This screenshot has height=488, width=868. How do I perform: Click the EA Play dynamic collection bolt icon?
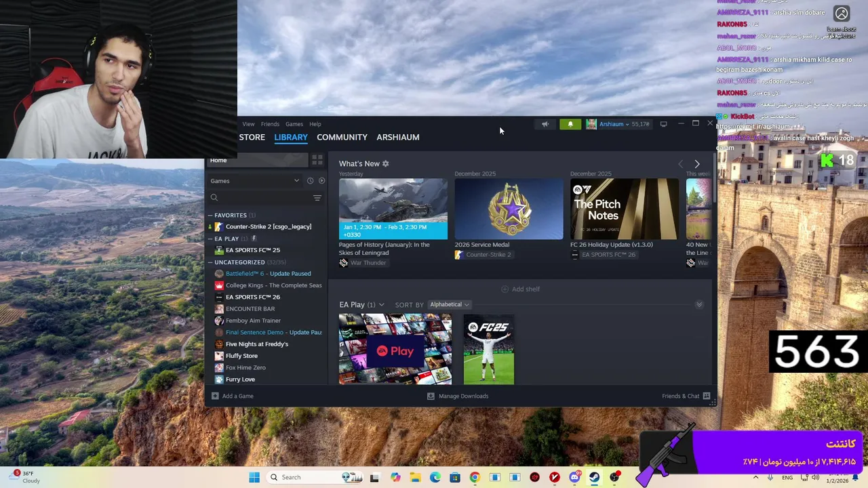[254, 239]
